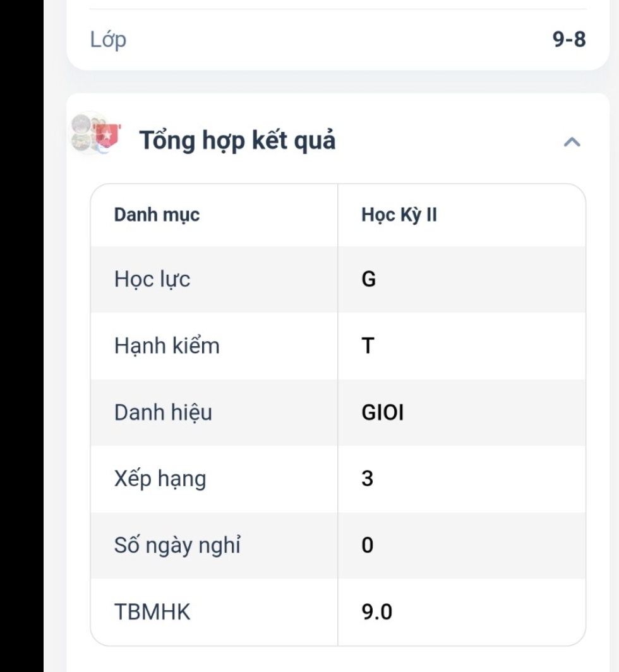Viewport: 619px width, 672px height.
Task: Click the class value 9-8
Action: [x=569, y=40]
